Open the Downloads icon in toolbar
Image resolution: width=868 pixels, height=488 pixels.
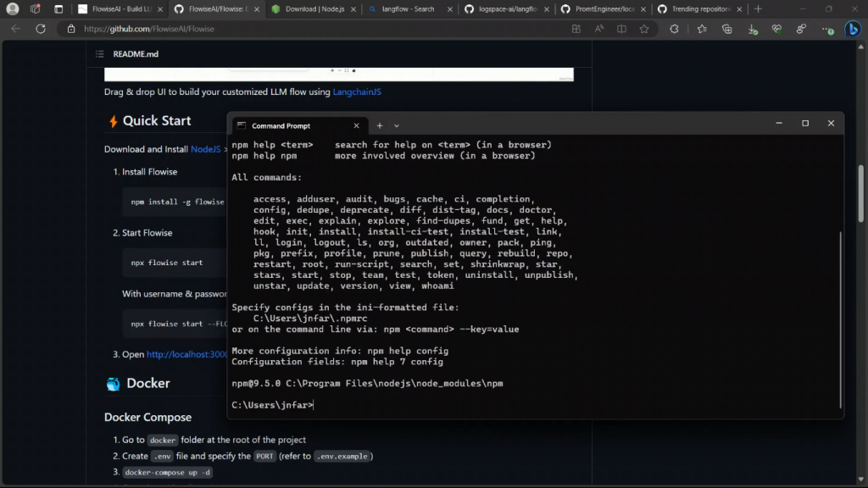coord(752,29)
